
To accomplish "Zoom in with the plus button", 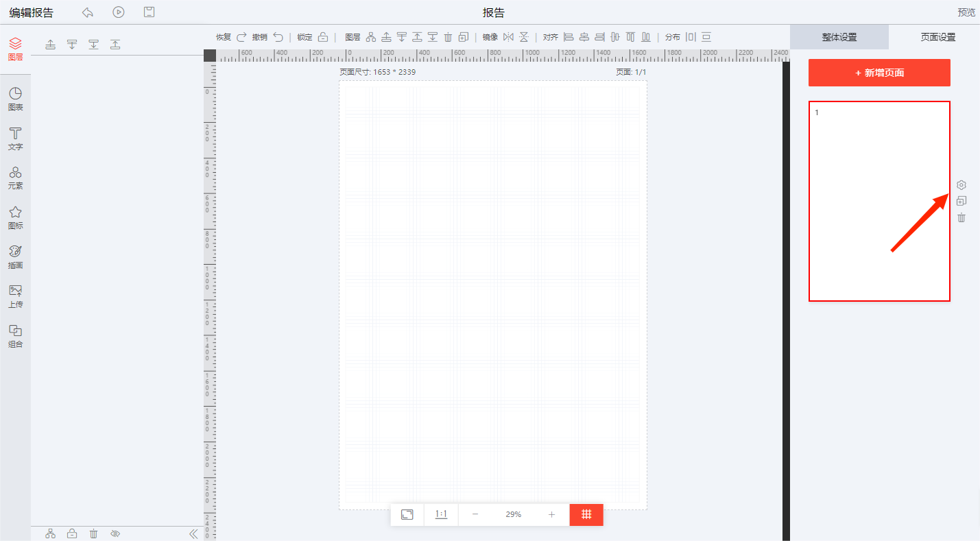I will pos(551,514).
